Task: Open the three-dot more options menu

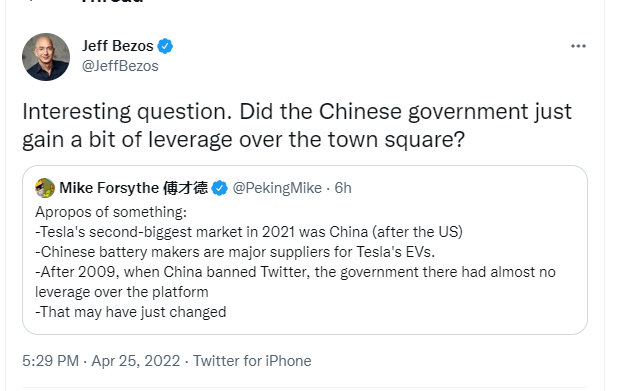Action: (x=578, y=46)
